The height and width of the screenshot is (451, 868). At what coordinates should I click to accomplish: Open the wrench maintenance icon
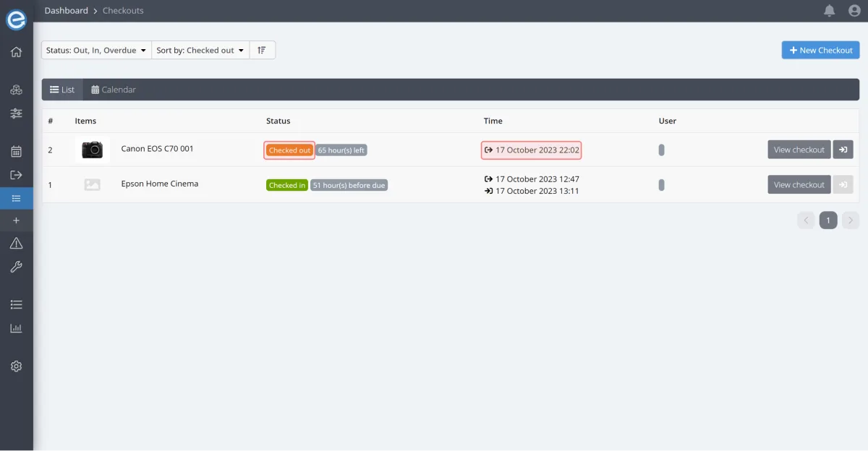point(16,267)
